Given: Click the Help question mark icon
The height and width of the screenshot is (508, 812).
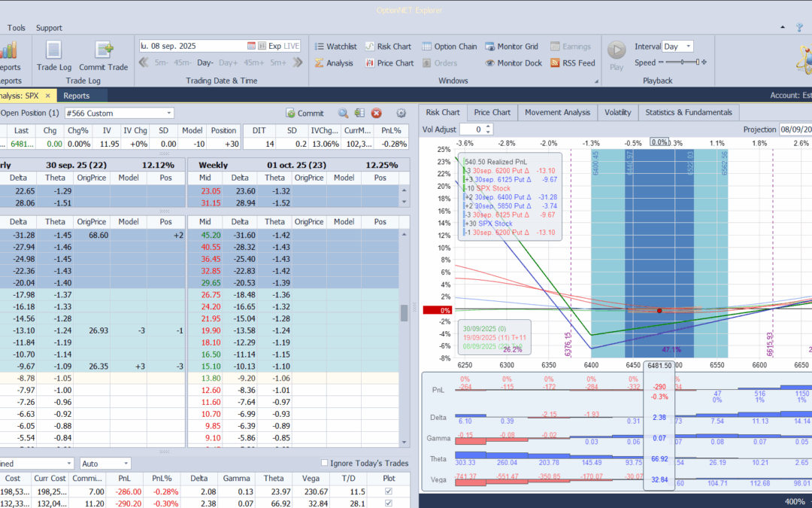Looking at the screenshot, I should coord(799,28).
